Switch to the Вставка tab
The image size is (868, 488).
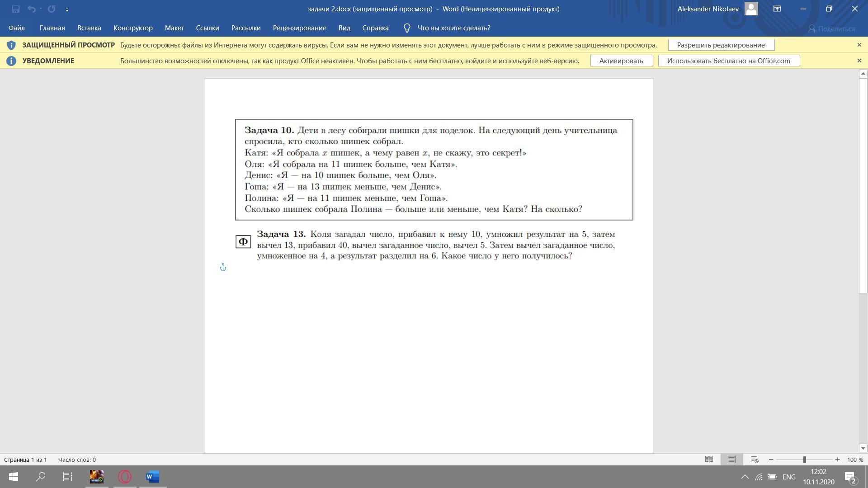coord(89,28)
